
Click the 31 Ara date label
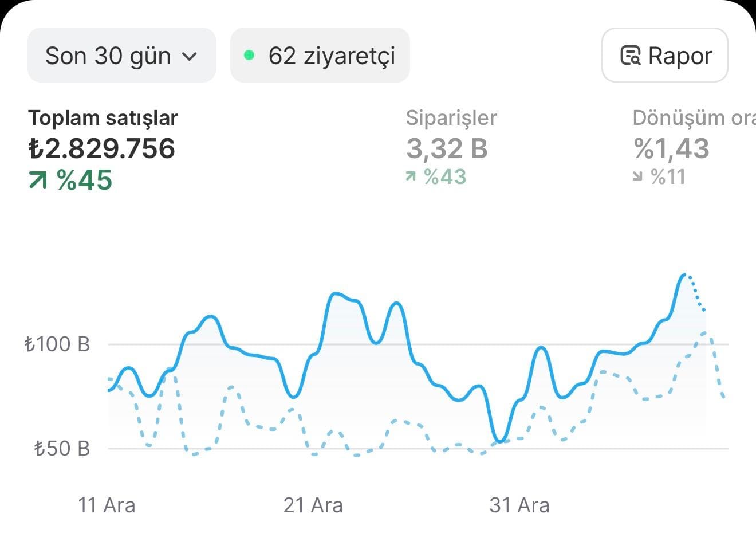(519, 505)
